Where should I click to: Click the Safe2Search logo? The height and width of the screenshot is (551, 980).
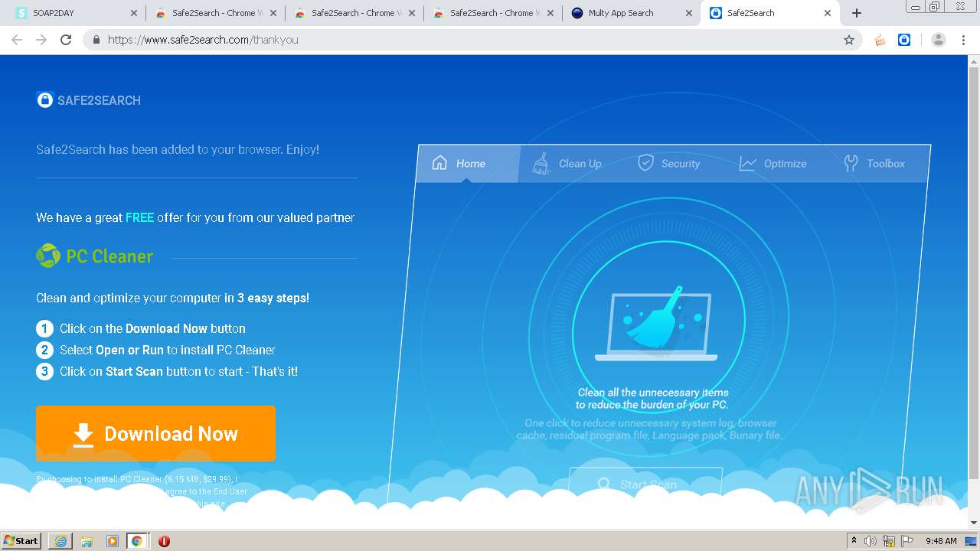(x=88, y=99)
